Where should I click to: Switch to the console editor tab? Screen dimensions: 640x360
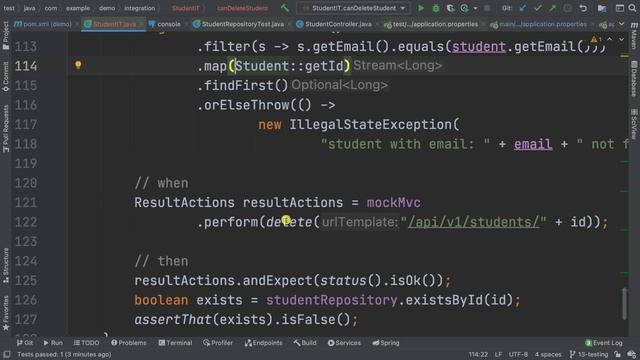pyautogui.click(x=165, y=24)
